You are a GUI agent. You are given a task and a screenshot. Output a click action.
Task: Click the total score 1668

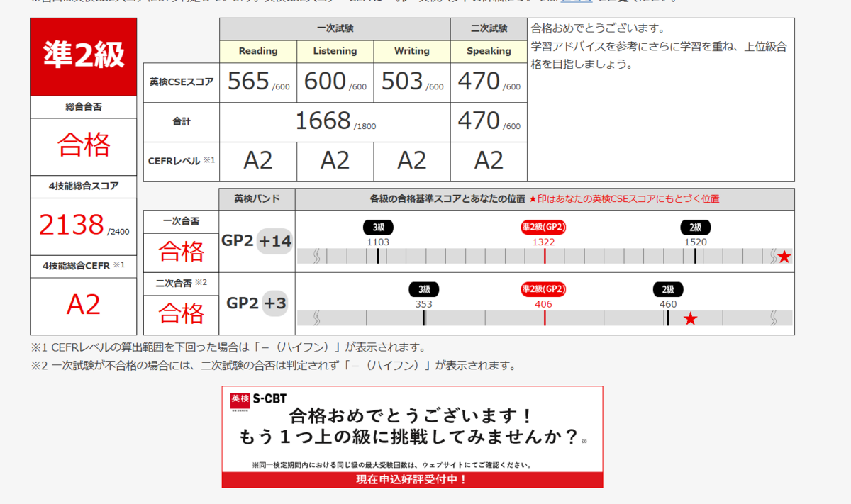(x=323, y=121)
